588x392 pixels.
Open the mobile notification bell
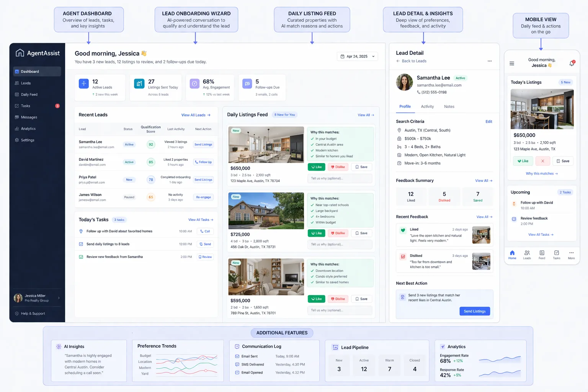pos(572,64)
